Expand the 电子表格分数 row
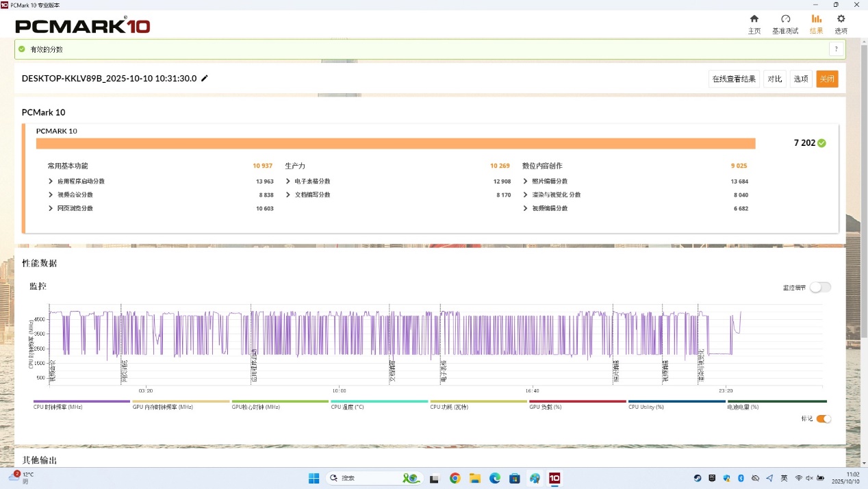The width and height of the screenshot is (868, 489). click(x=289, y=181)
